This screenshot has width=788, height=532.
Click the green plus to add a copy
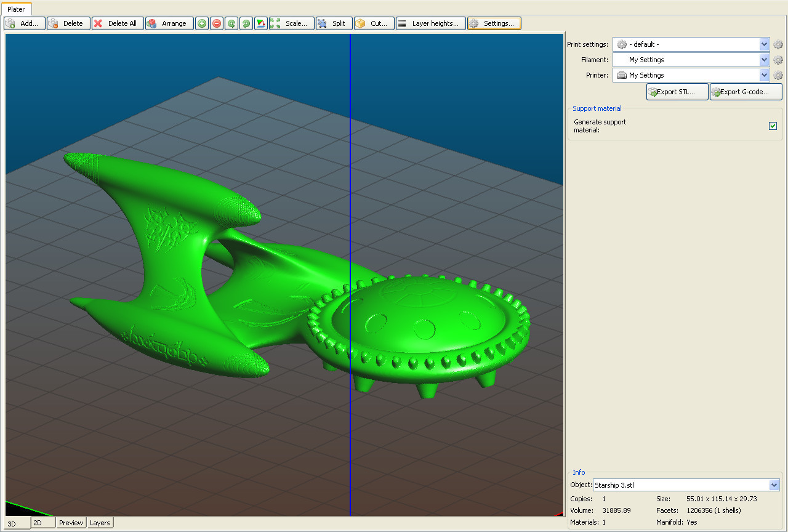click(201, 23)
